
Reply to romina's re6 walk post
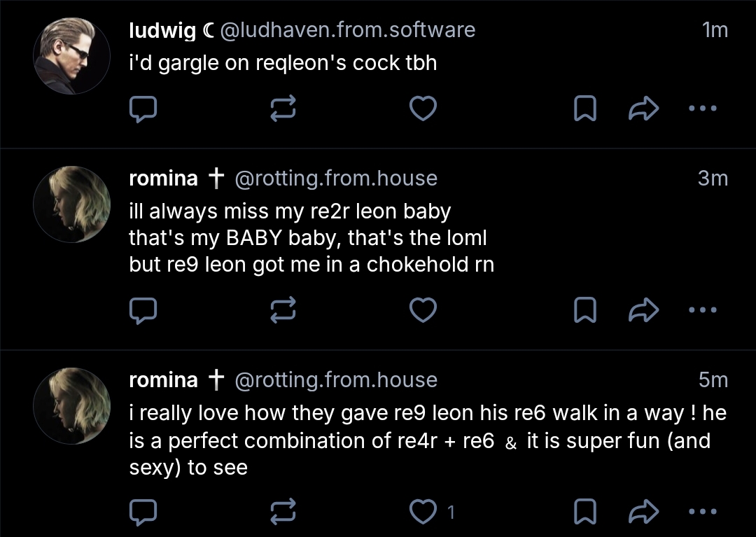tap(143, 512)
